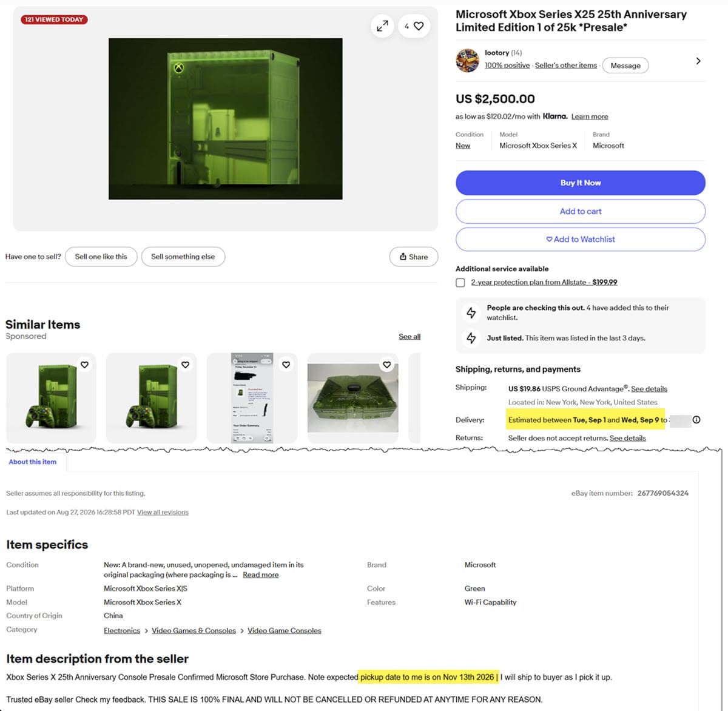The image size is (728, 711).
Task: Click the US $19.86 shipping cost text
Action: point(524,389)
